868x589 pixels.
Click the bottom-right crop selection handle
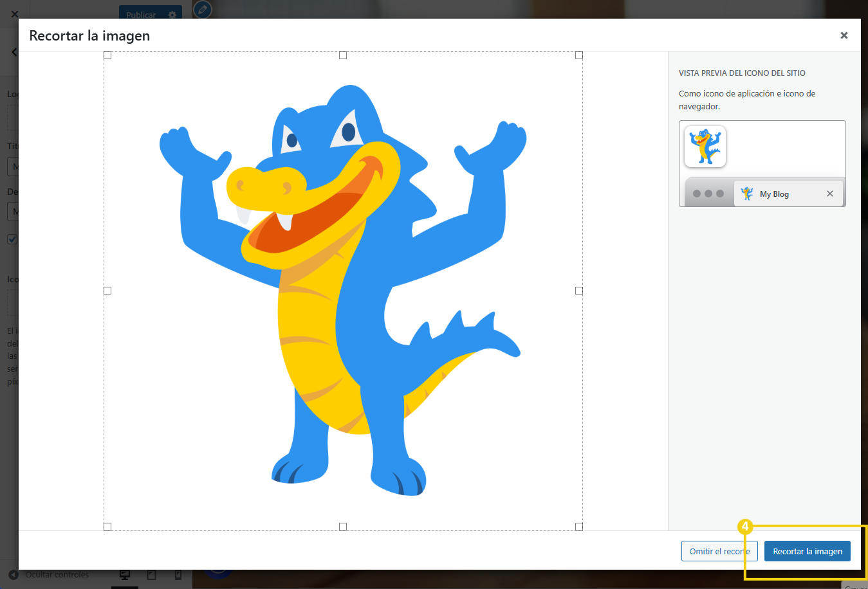pos(578,526)
